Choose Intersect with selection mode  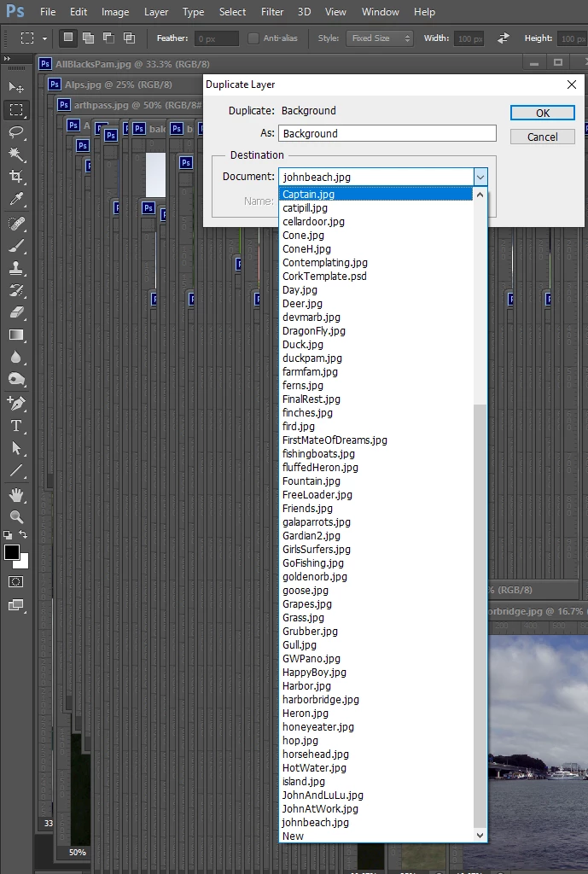130,38
